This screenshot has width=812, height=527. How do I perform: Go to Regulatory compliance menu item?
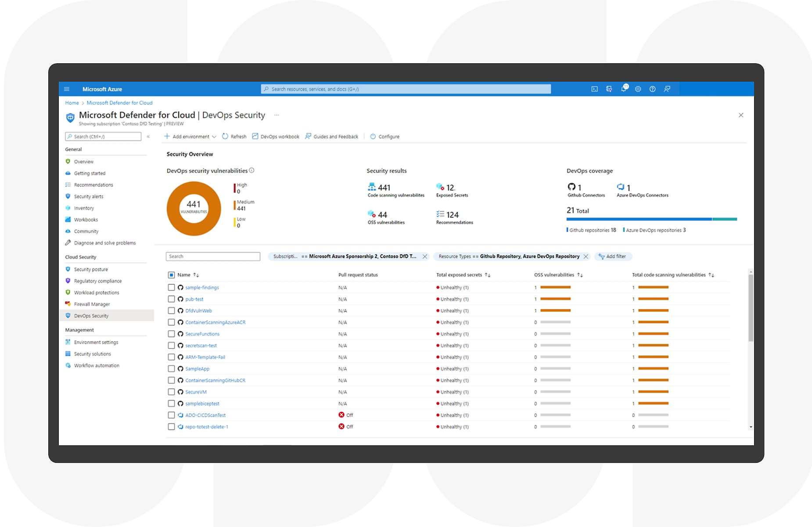click(x=98, y=281)
